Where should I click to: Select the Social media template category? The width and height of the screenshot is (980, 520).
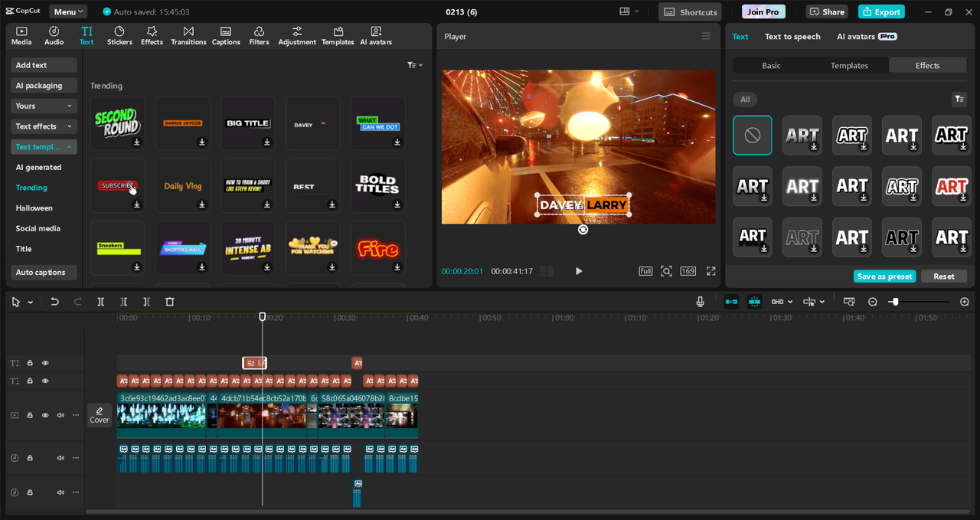pyautogui.click(x=38, y=228)
